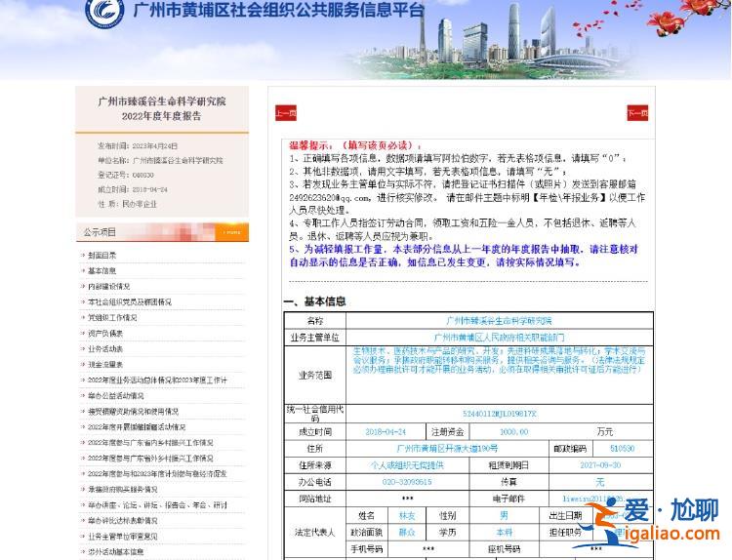
Task: Click the 学历 value 本科
Action: (505, 532)
